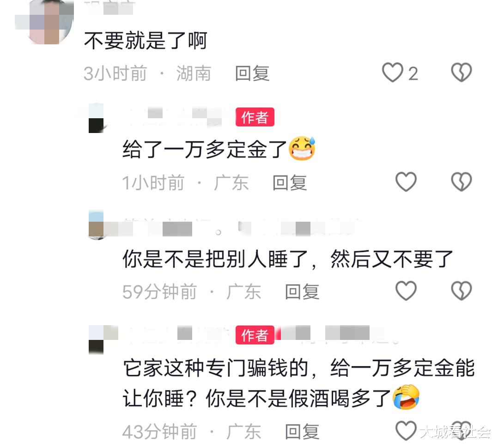Open the top commenter's blurred avatar

pos(44,22)
